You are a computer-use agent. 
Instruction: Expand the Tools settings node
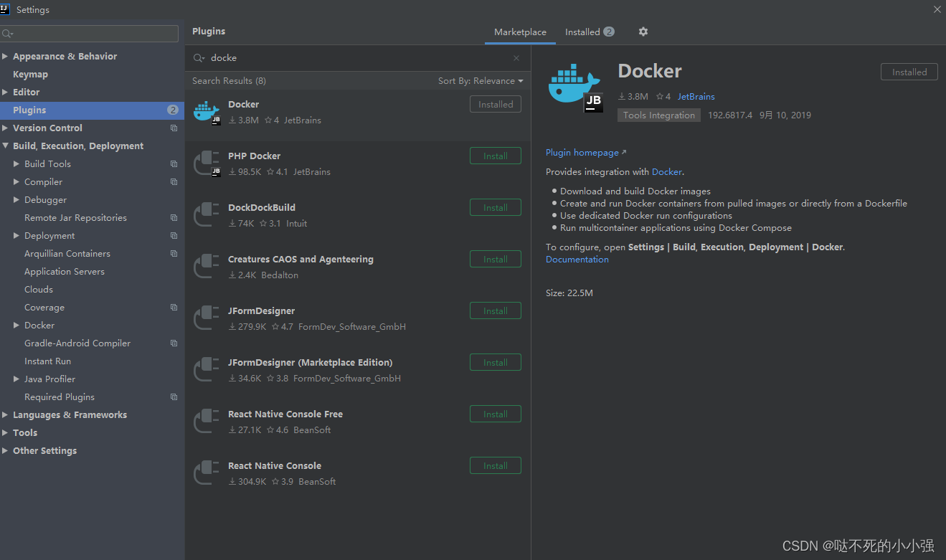[x=5, y=433]
